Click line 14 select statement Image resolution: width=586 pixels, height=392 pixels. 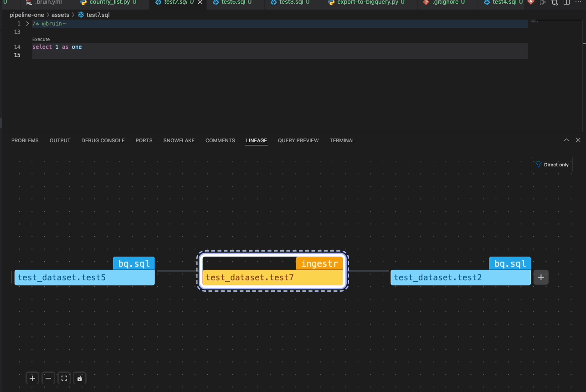point(57,47)
